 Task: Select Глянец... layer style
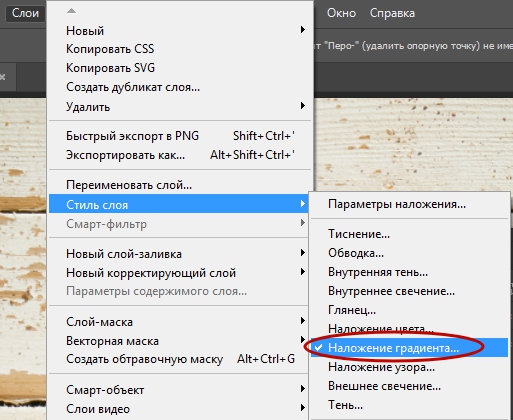[409, 310]
